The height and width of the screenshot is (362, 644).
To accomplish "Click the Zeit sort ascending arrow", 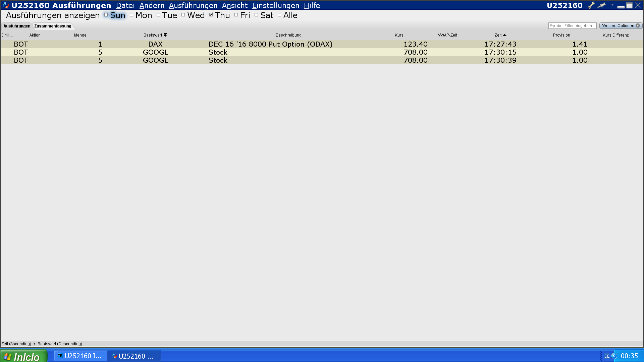I will [x=504, y=35].
